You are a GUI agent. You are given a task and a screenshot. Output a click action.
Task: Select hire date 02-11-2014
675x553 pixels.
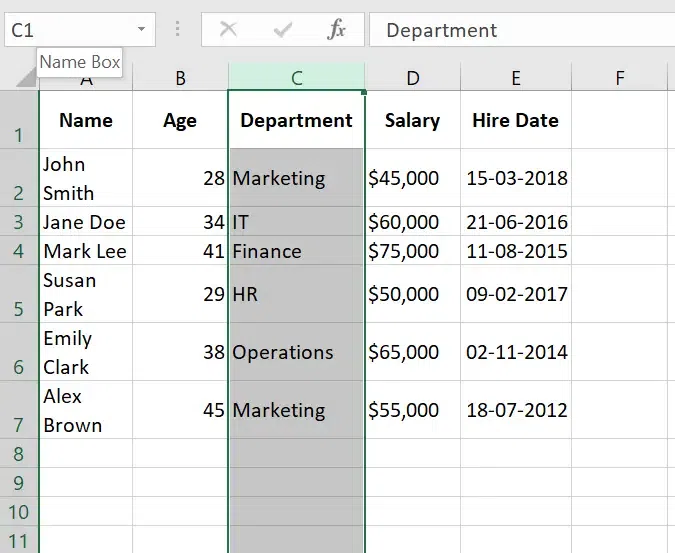516,352
